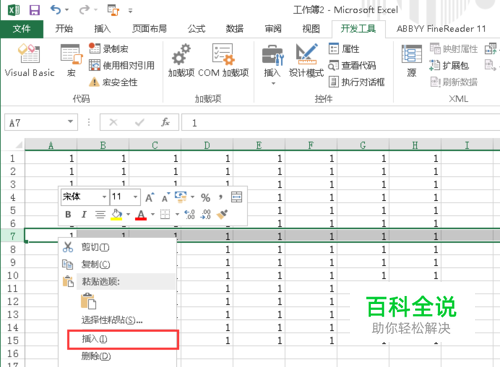Decrease font size in mini toolbar
Image resolution: width=500 pixels, height=367 pixels.
(166, 197)
